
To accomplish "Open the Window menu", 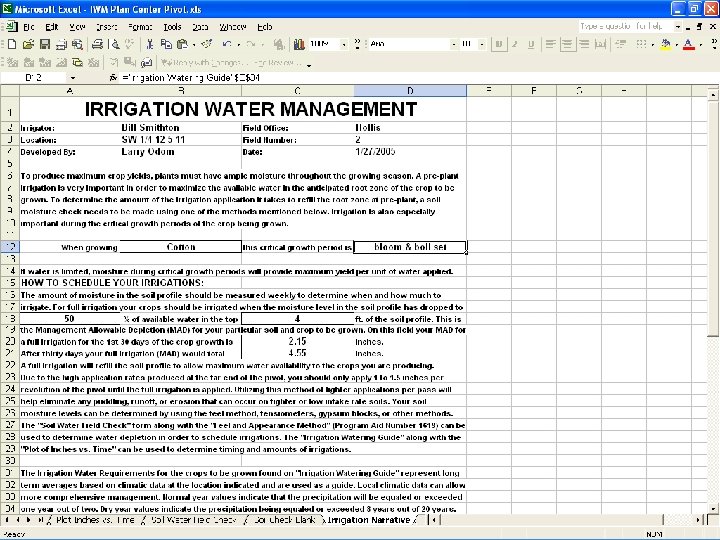I will 233,27.
